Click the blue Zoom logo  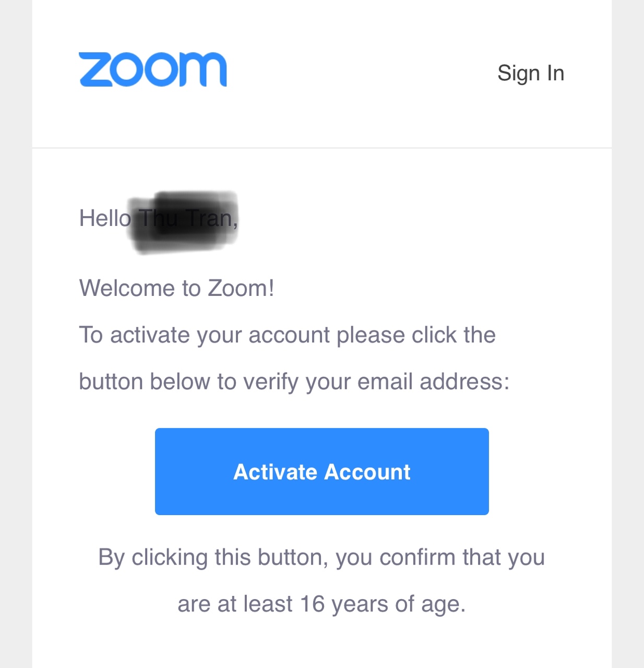(153, 69)
